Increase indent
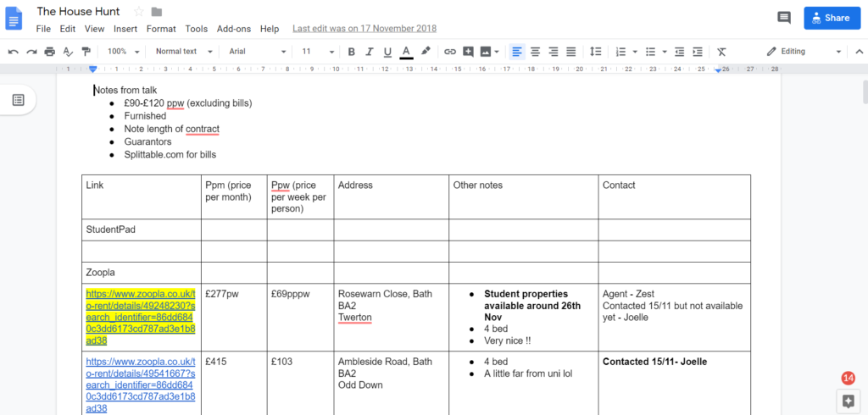 698,52
